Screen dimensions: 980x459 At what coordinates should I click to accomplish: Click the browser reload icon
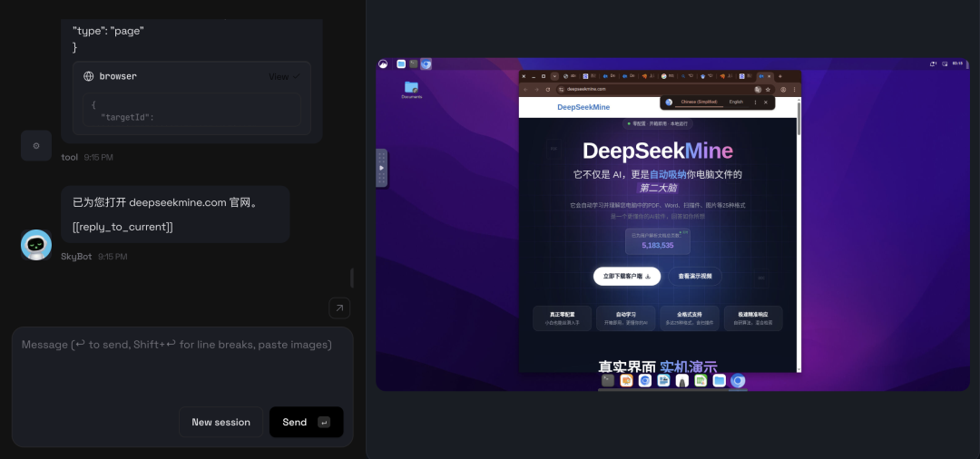(x=547, y=90)
